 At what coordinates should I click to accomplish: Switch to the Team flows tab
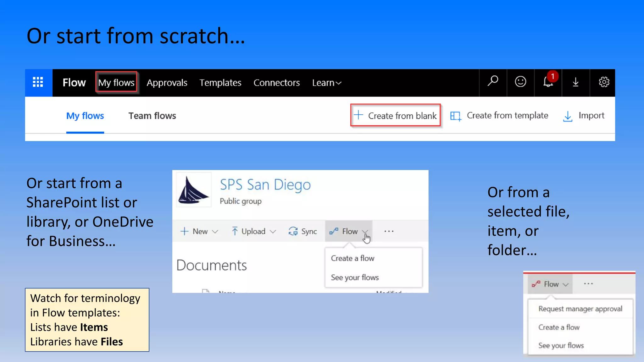click(152, 116)
